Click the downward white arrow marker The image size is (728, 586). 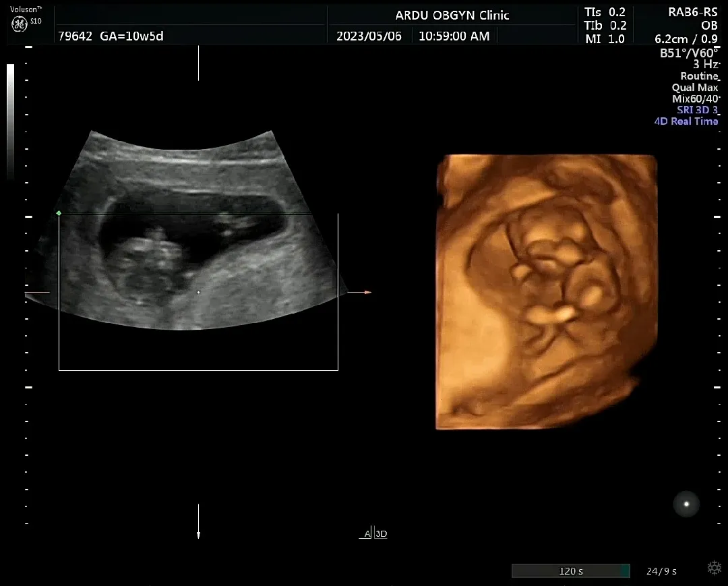coord(198,521)
